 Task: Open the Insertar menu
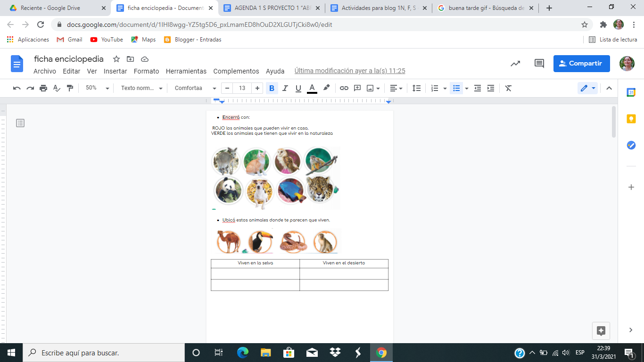point(116,71)
